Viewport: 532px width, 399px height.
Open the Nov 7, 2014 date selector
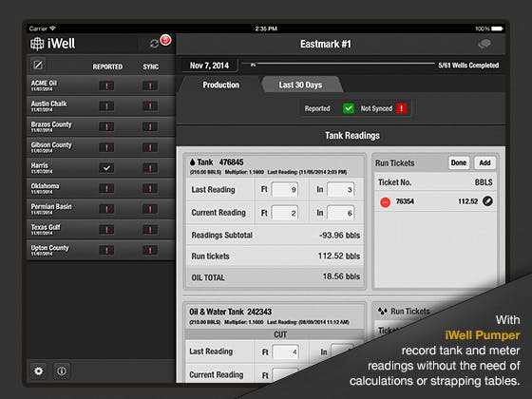(x=209, y=66)
